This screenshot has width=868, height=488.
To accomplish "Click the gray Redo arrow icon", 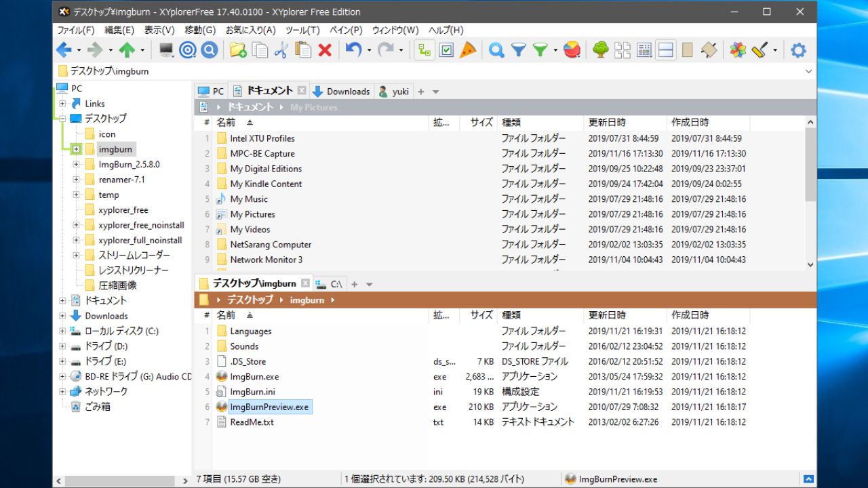I will [x=385, y=49].
